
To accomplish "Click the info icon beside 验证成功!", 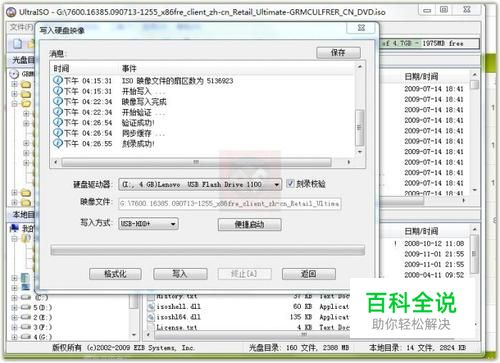I will click(x=58, y=122).
